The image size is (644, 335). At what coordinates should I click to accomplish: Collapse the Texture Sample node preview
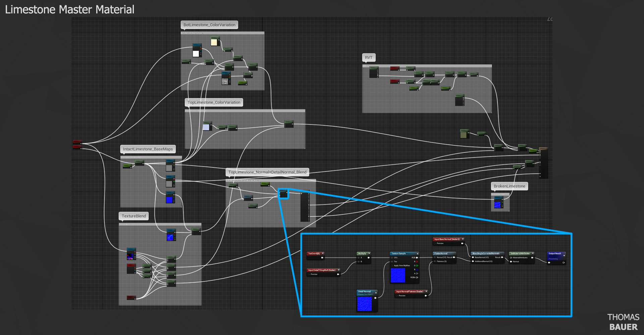(x=418, y=254)
